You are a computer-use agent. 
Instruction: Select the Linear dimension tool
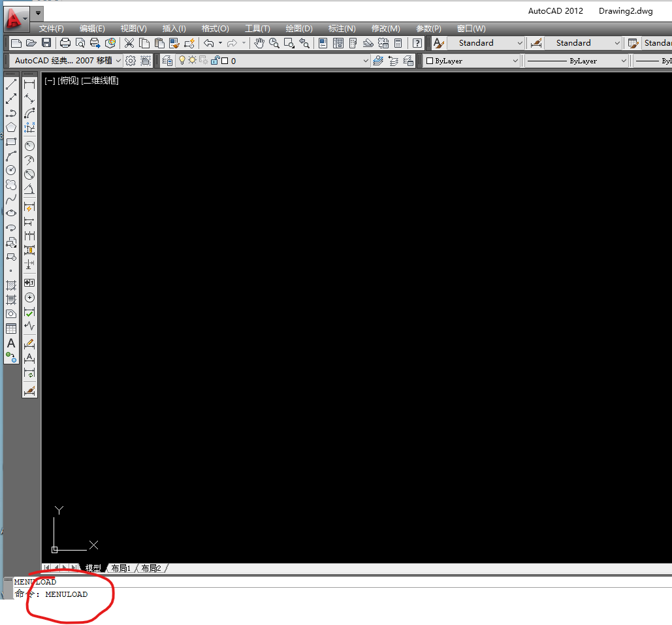click(x=29, y=84)
